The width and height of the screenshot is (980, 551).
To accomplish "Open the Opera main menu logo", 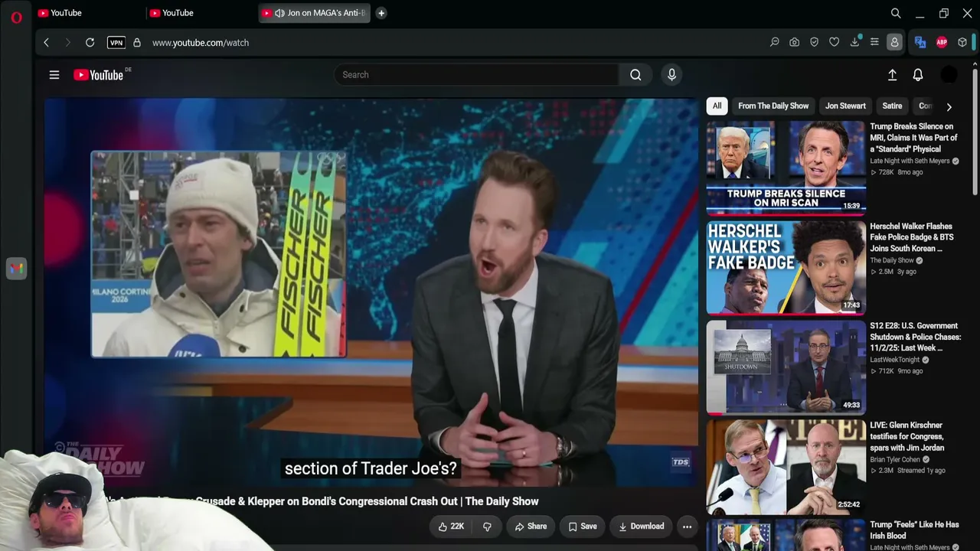I will (16, 17).
